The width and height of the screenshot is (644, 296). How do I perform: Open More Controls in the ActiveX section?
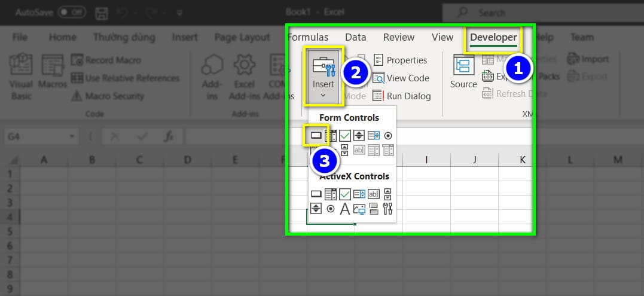[x=387, y=209]
